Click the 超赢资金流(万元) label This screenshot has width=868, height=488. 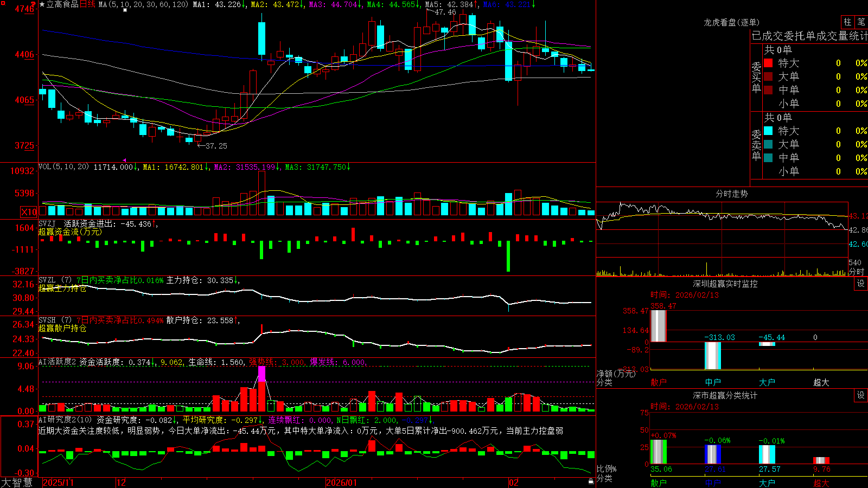(70, 232)
